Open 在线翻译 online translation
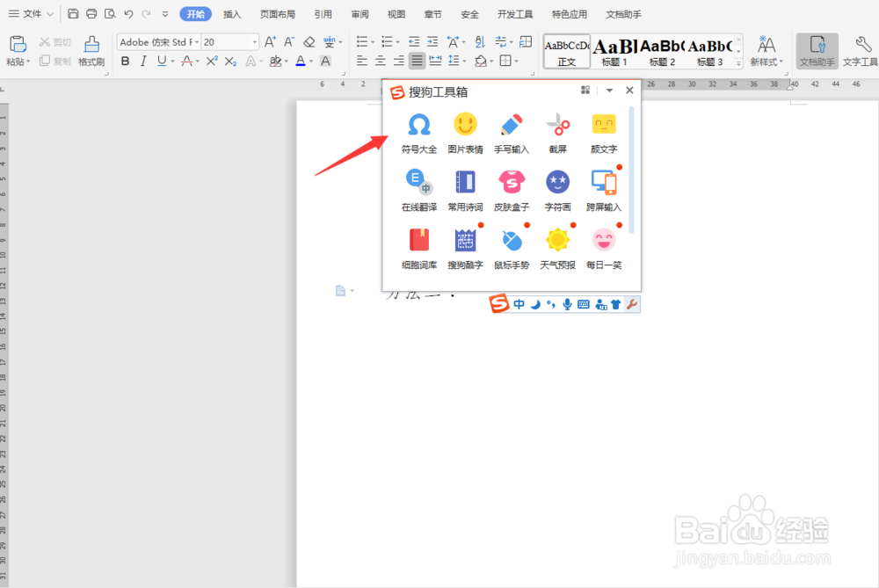Screen dimensions: 879x588 (418, 191)
